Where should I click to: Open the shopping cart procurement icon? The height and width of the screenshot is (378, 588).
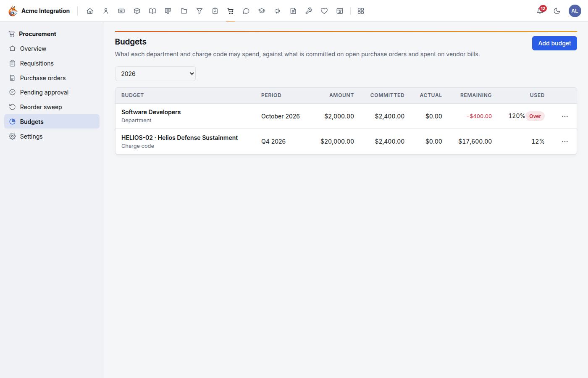tap(231, 11)
